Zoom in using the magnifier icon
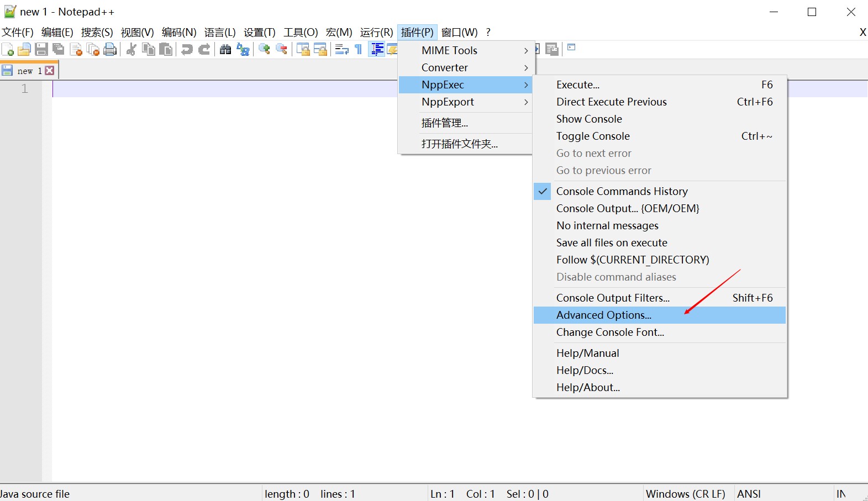Screen dimensions: 868x501 (264, 50)
